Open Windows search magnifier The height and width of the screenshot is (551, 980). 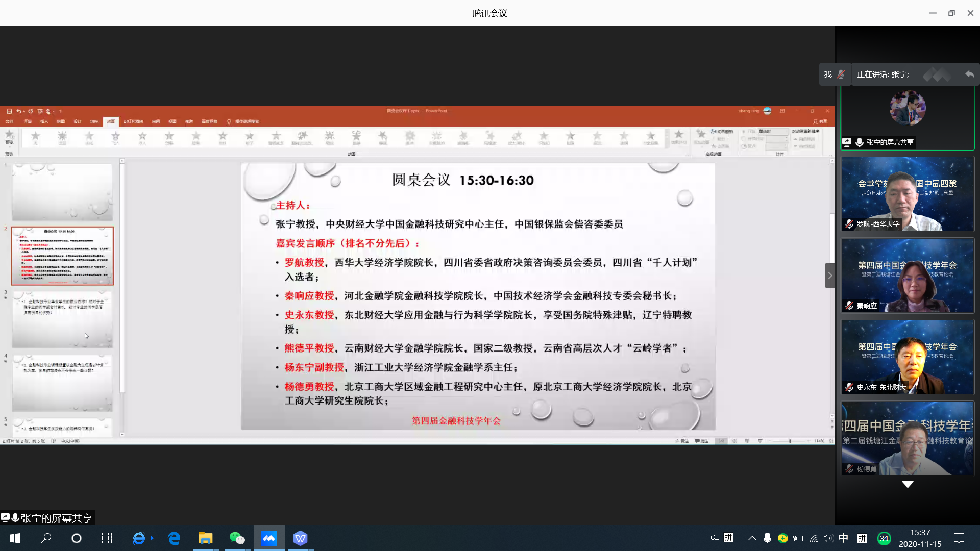tap(46, 538)
